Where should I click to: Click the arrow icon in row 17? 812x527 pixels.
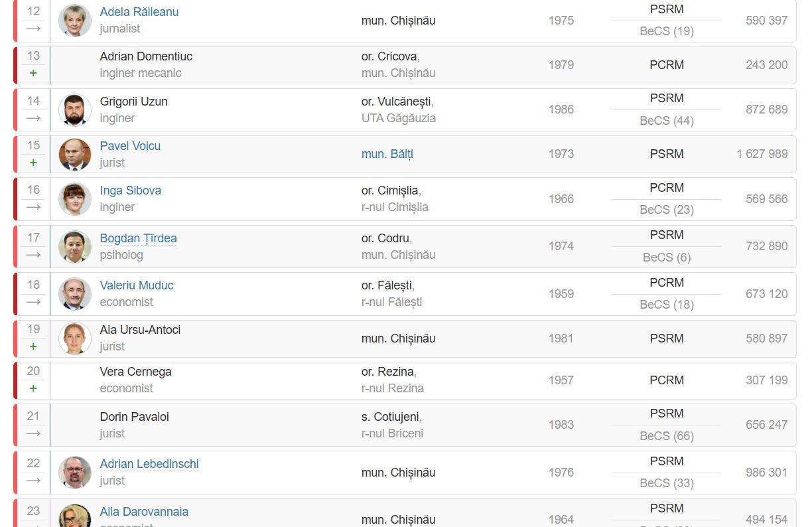pyautogui.click(x=33, y=255)
